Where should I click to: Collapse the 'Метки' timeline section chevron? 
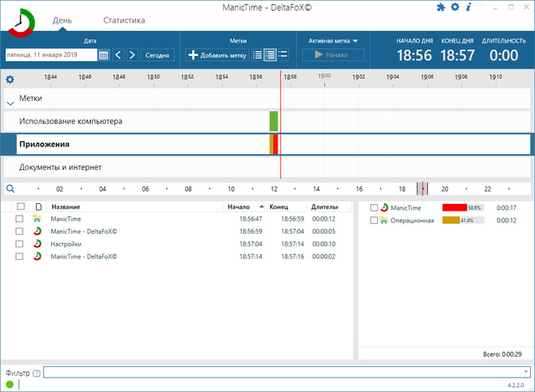10,103
